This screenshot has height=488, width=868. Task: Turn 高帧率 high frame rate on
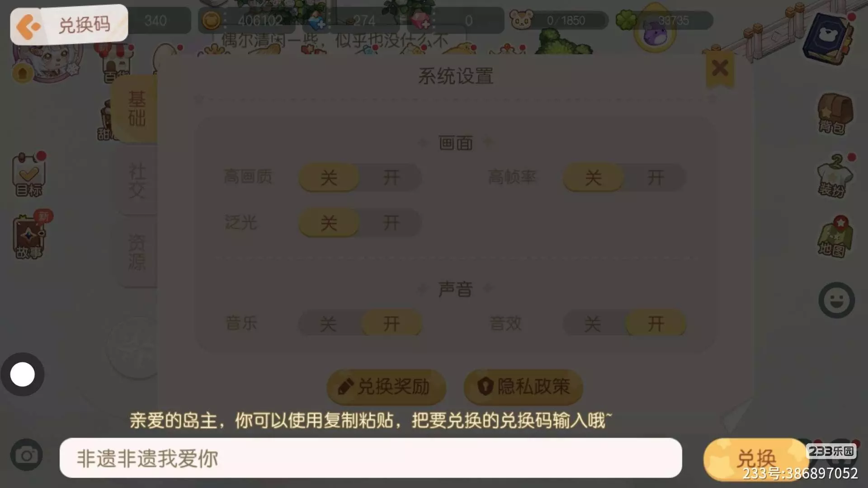[x=655, y=177]
